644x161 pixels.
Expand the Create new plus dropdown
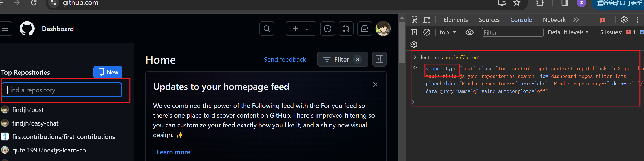tap(300, 29)
